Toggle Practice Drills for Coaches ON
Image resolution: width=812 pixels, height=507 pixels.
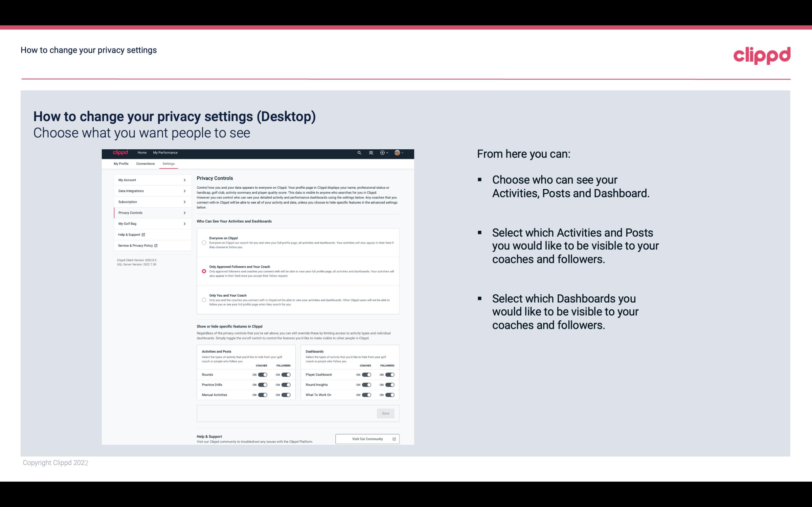262,384
